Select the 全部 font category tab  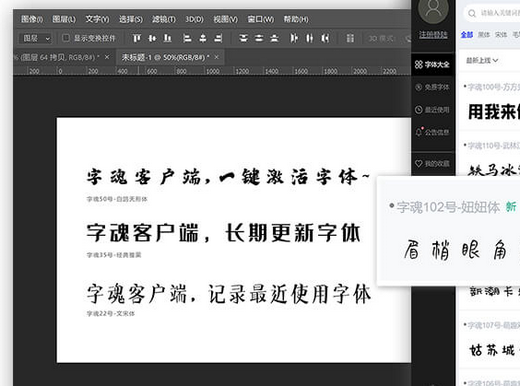(467, 34)
